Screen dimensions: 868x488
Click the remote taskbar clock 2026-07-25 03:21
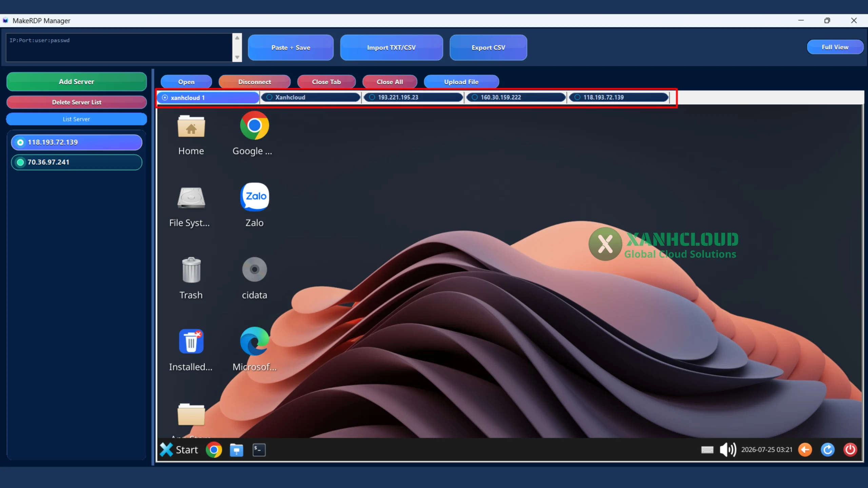[x=767, y=450]
